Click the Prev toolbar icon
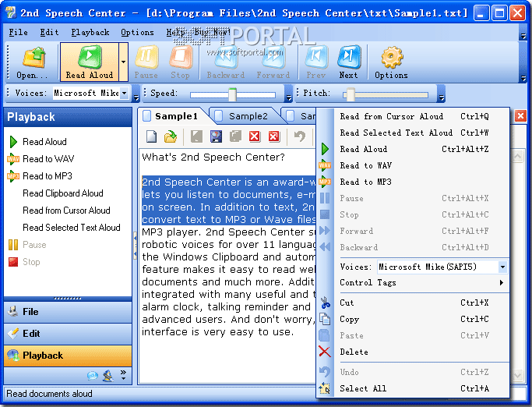 (x=316, y=62)
